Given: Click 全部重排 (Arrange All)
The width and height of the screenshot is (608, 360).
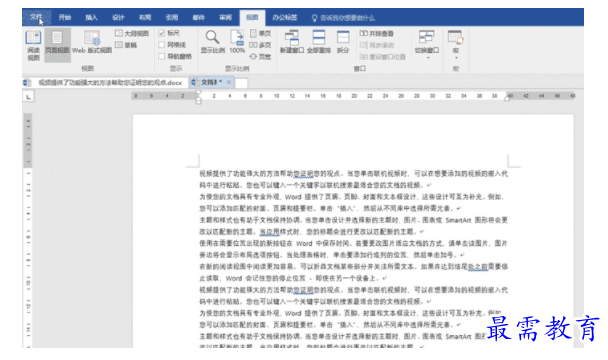Looking at the screenshot, I should tap(319, 42).
